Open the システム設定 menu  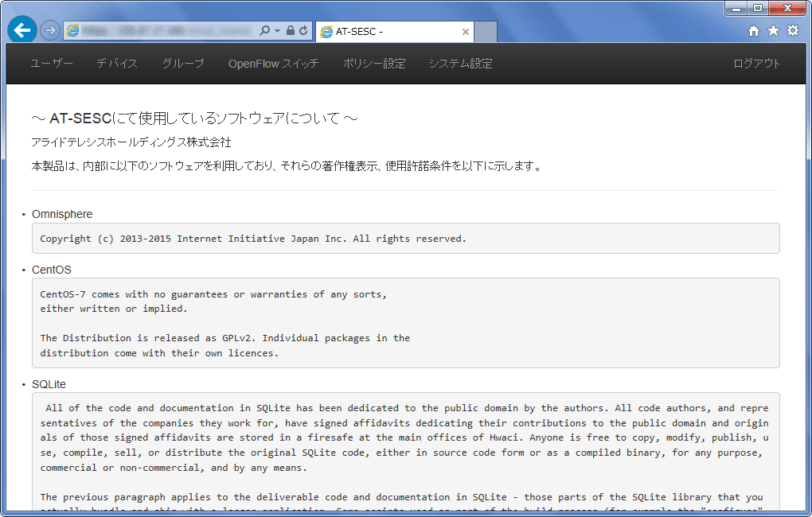[460, 64]
